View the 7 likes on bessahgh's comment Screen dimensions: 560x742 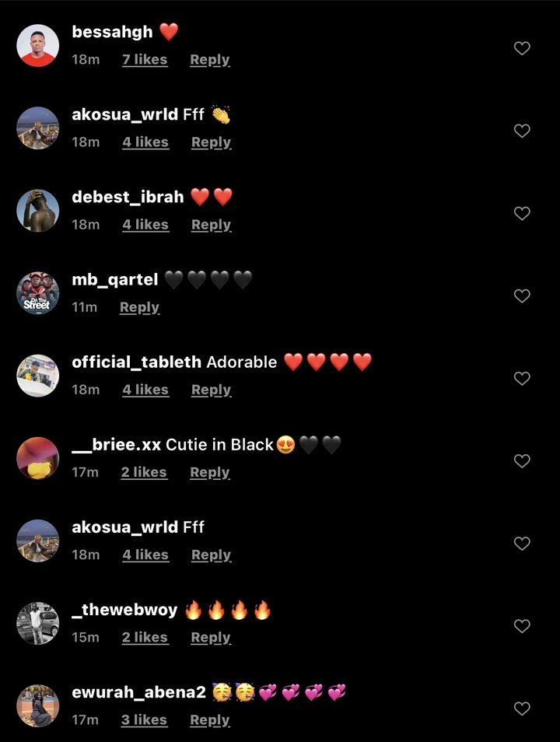(145, 60)
